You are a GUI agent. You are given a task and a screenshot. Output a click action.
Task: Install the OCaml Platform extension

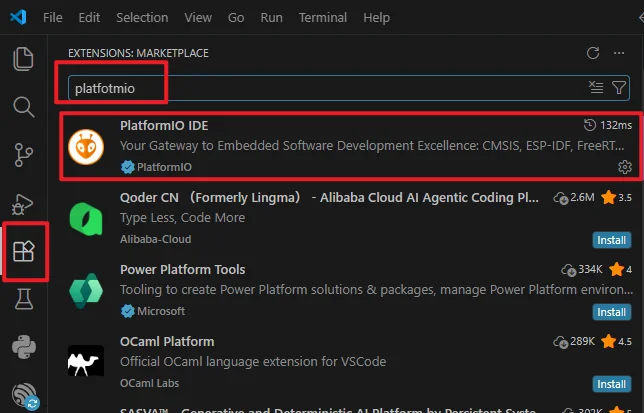point(612,384)
